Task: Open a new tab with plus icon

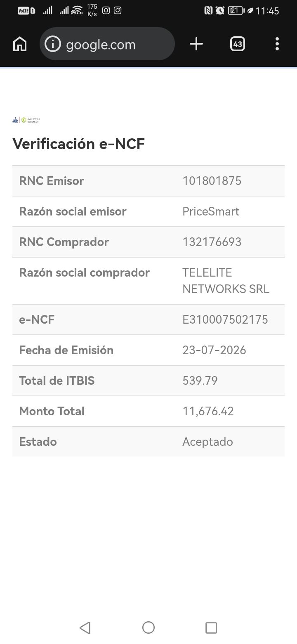Action: pos(196,44)
